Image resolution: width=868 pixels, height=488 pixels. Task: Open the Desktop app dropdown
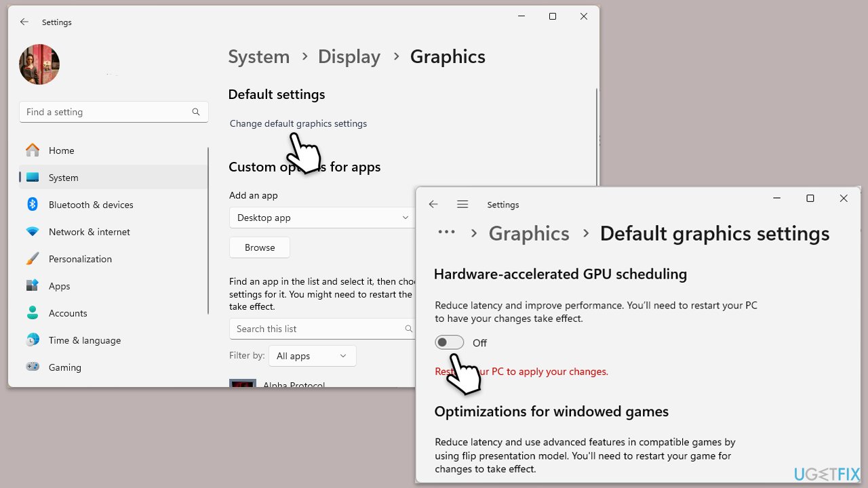point(322,218)
